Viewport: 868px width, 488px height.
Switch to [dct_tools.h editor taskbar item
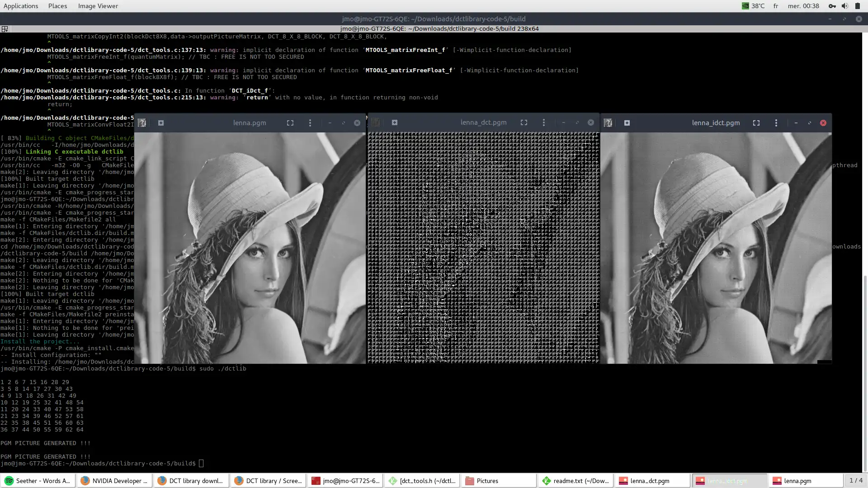[422, 481]
